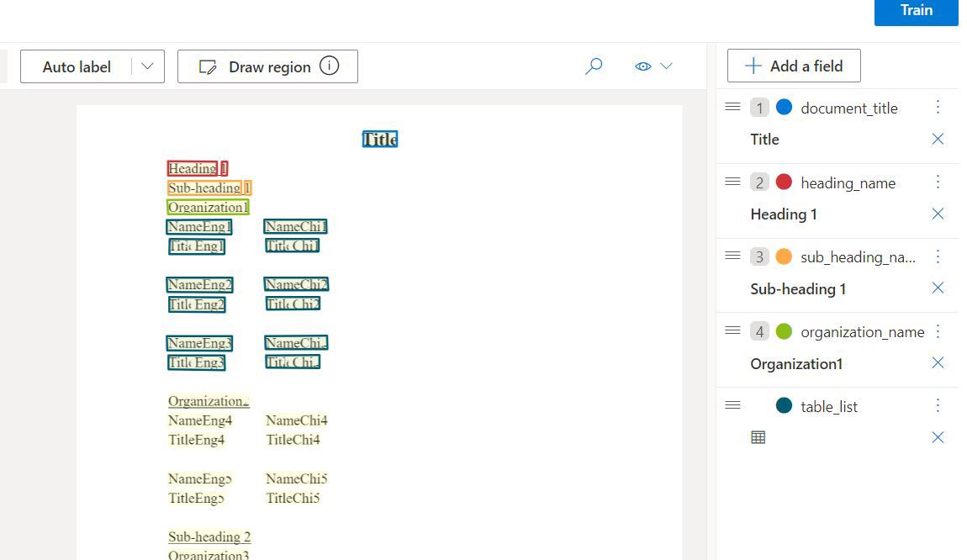Open search in the document toolbar
The image size is (967, 560).
(594, 66)
